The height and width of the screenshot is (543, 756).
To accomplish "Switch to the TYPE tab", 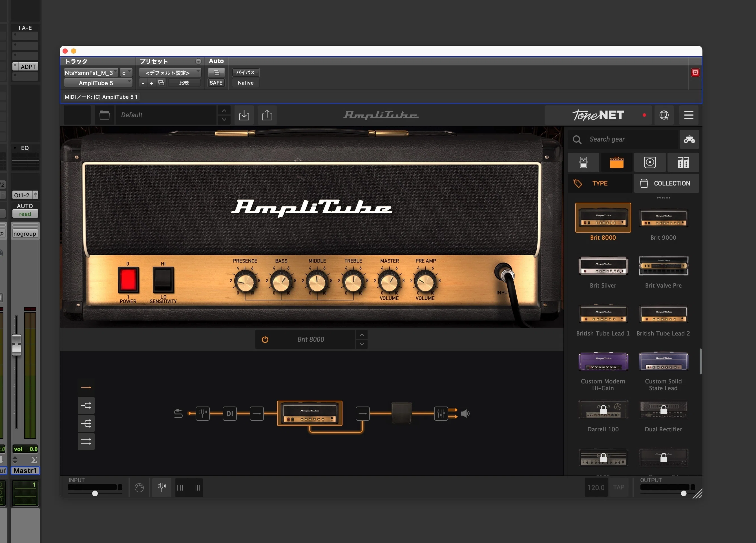I will click(x=600, y=183).
